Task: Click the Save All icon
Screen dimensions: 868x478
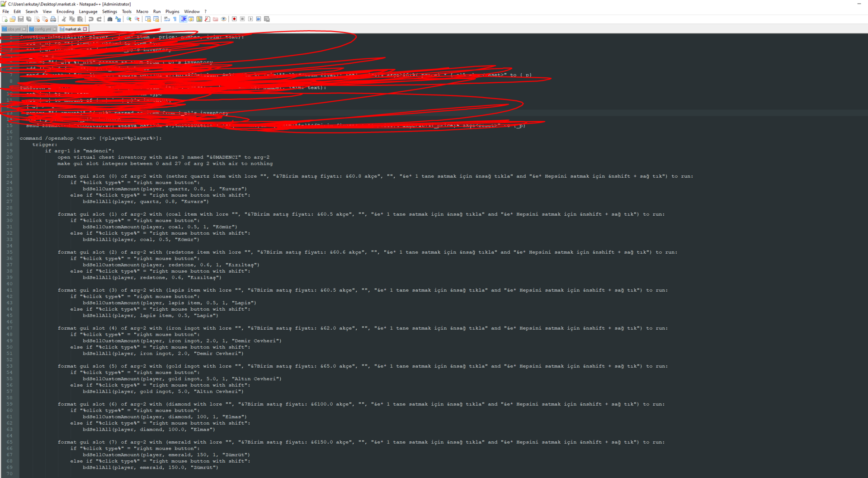Action: point(29,19)
